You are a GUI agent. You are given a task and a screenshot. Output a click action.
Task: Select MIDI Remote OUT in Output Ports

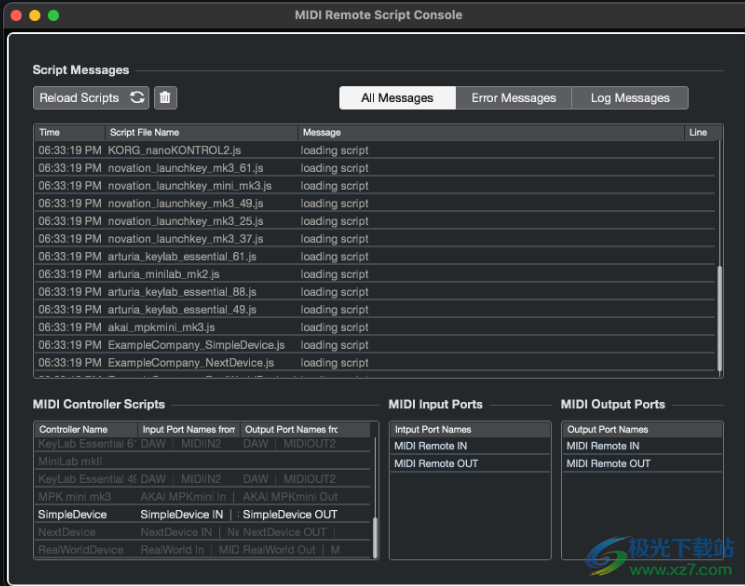tap(642, 463)
